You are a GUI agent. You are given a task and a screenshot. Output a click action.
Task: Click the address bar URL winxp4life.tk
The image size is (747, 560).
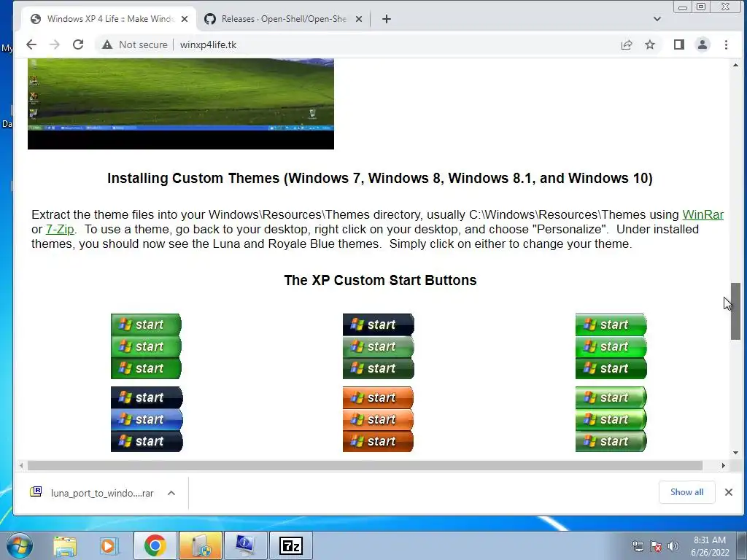208,44
